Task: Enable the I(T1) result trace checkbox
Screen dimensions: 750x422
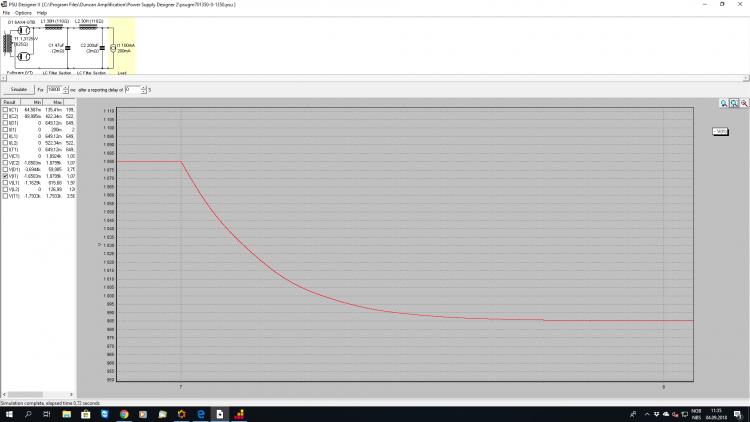Action: pyautogui.click(x=5, y=150)
